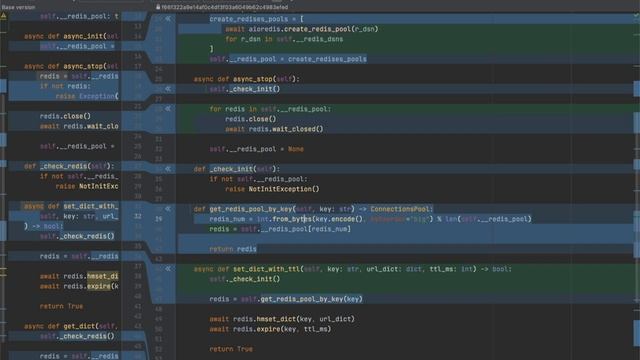Click 'return True' in the right pane
The height and width of the screenshot is (360, 640).
(x=231, y=349)
